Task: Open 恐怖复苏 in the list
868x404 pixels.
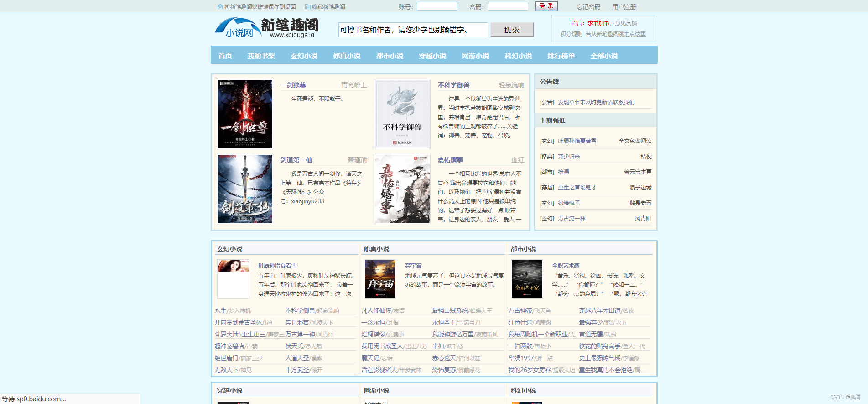Action: tap(444, 370)
